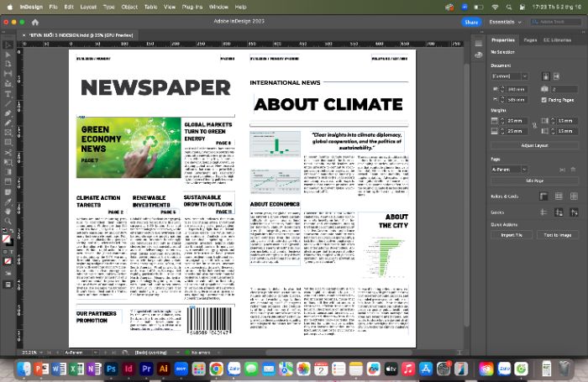Select the Rectangle tool
The width and height of the screenshot is (588, 382).
coord(8,143)
